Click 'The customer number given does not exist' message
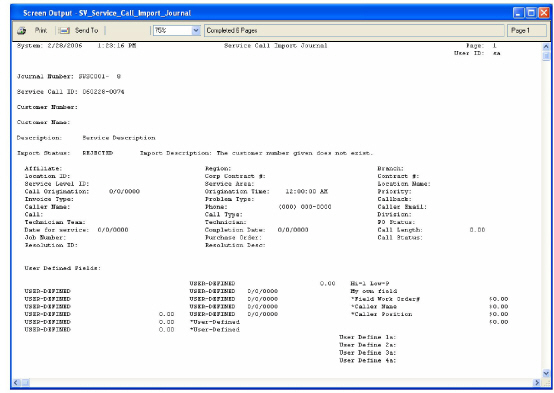 click(x=295, y=153)
